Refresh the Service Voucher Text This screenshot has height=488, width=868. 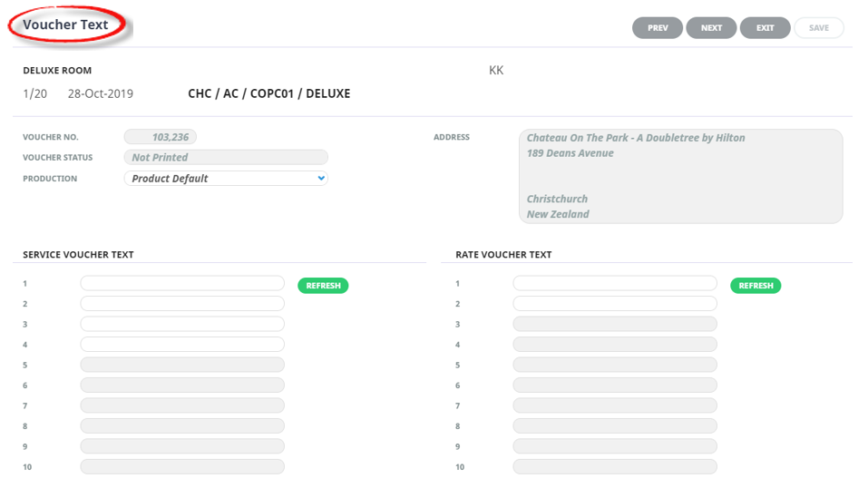(x=323, y=286)
